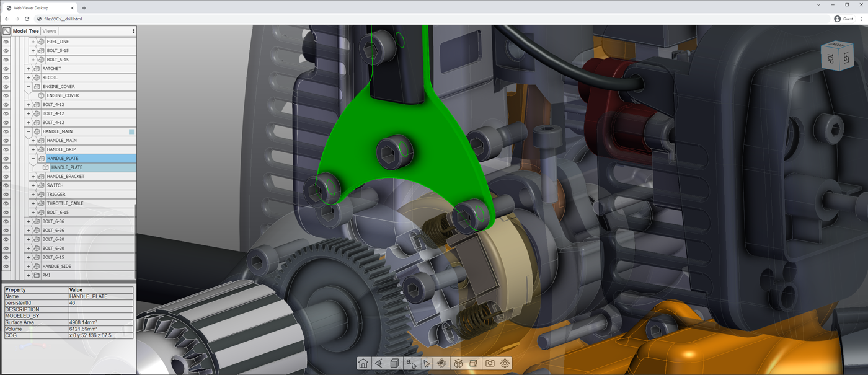Screen dimensions: 868x375
Task: Toggle the eye icon beside TRIGGER
Action: click(x=6, y=195)
